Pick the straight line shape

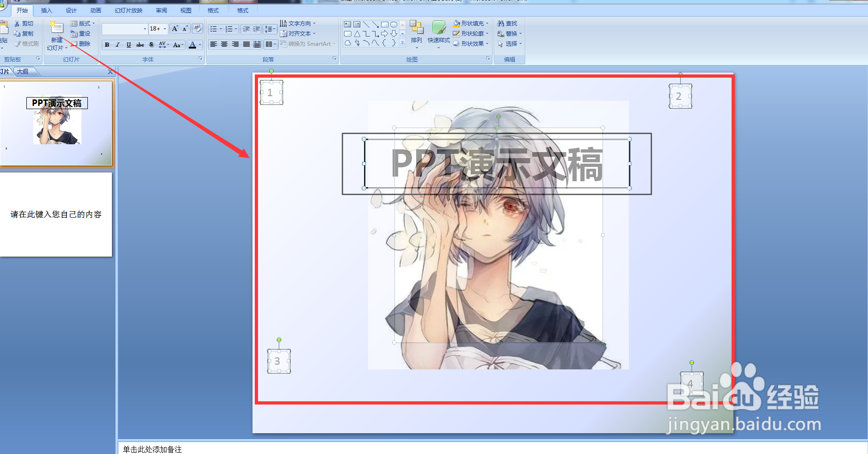tap(366, 25)
